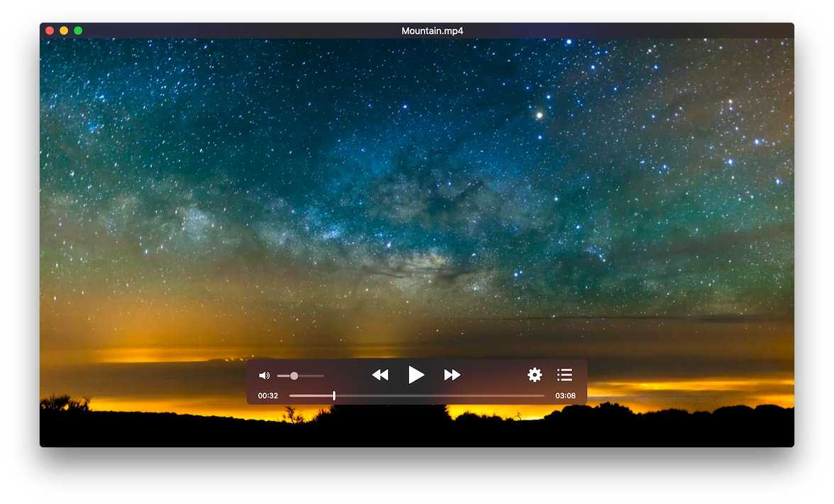Screen dimensions: 834x504
Task: Rewind playback using the double-arrow left icon
Action: (x=380, y=375)
